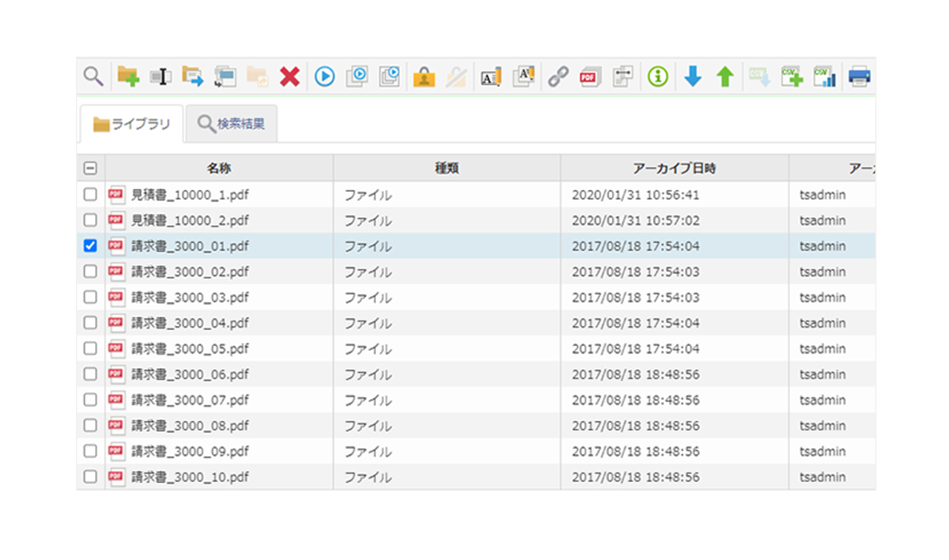The image size is (949, 560).
Task: Uncheck the 請求書_3000_01.pdf checkbox
Action: click(x=90, y=246)
